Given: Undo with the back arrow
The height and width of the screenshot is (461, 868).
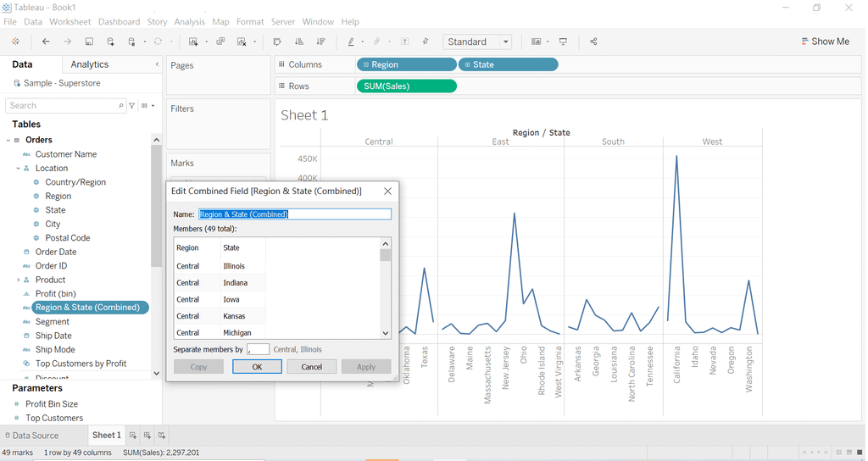Looking at the screenshot, I should click(x=46, y=42).
